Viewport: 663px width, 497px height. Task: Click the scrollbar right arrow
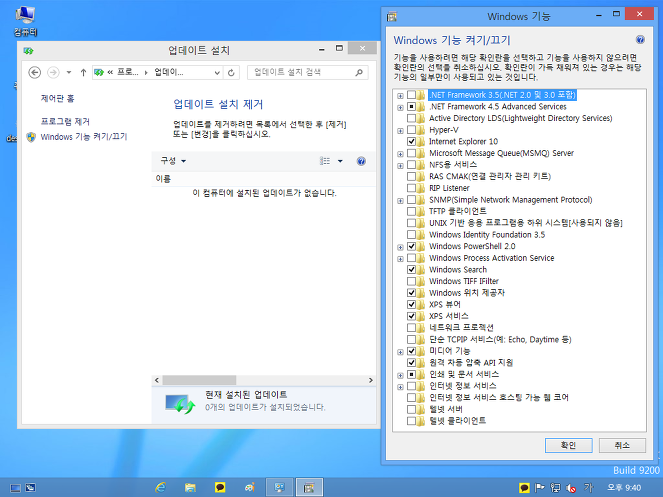pos(370,380)
